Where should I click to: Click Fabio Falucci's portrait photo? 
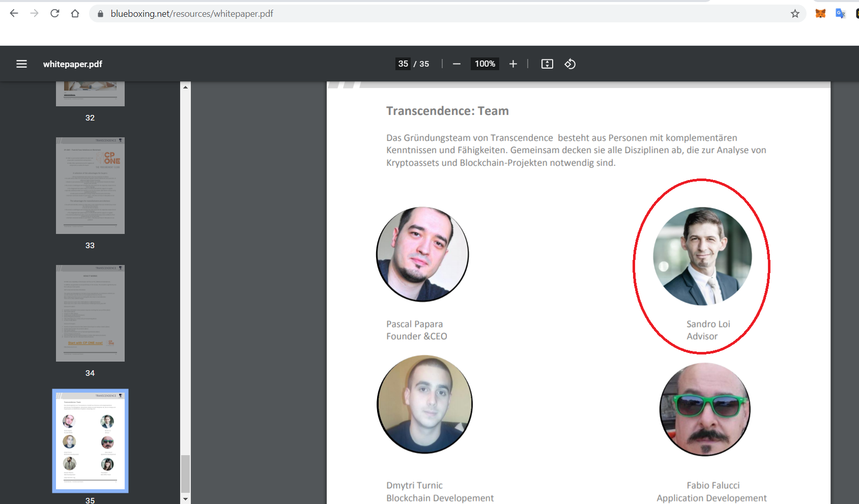pos(705,409)
